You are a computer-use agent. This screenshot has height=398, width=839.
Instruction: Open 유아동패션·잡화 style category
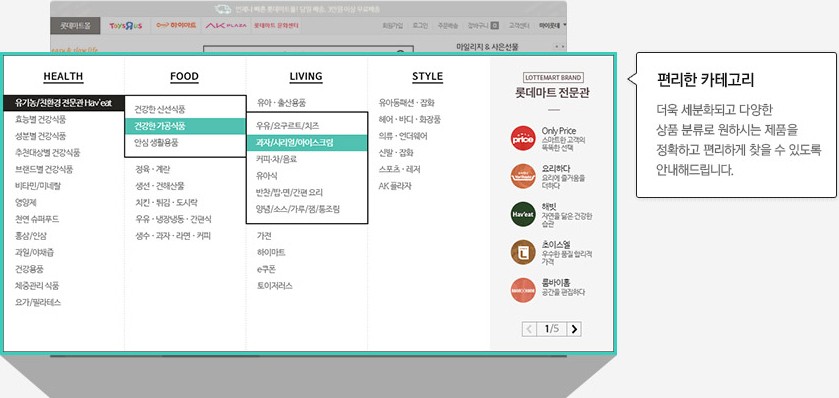(x=407, y=103)
